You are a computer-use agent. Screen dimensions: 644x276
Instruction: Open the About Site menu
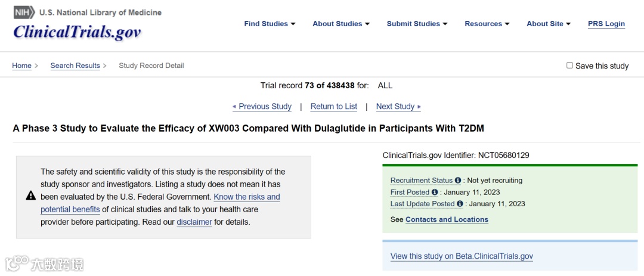[549, 24]
